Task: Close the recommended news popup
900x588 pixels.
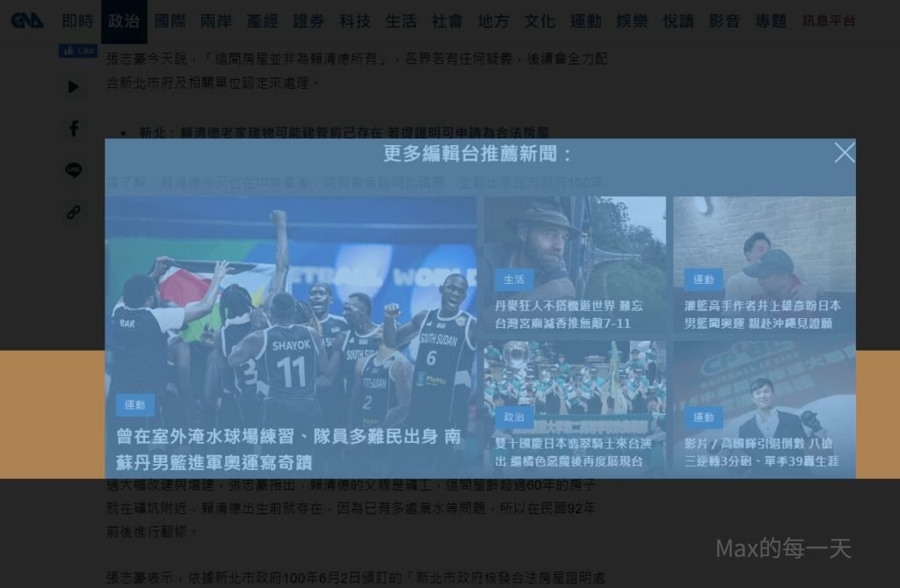Action: click(x=844, y=153)
